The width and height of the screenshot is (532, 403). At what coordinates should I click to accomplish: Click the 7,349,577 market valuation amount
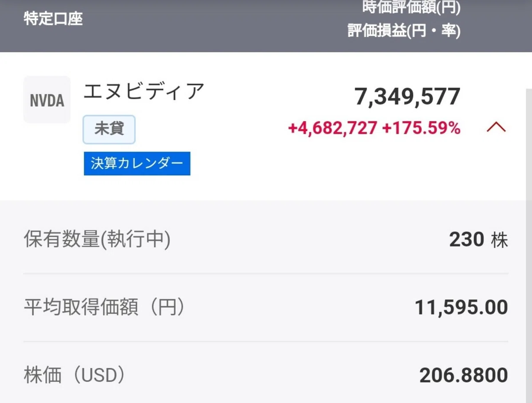[407, 97]
